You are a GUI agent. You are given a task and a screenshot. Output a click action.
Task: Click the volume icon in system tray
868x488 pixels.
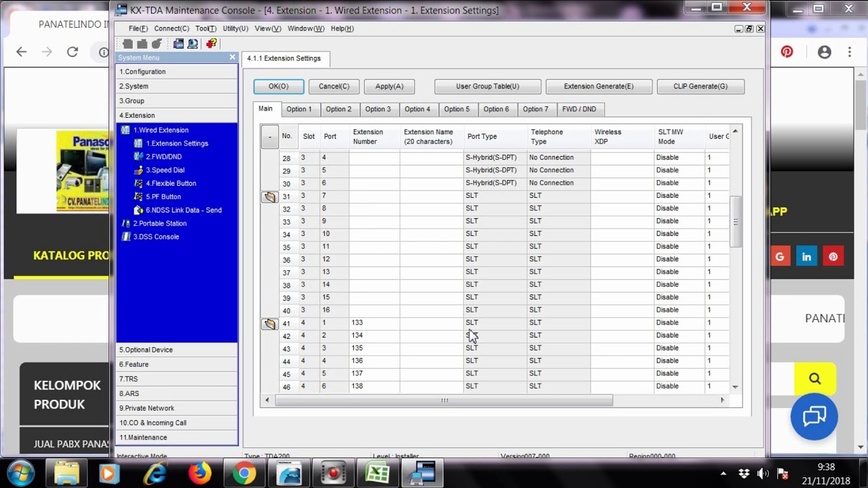[763, 473]
